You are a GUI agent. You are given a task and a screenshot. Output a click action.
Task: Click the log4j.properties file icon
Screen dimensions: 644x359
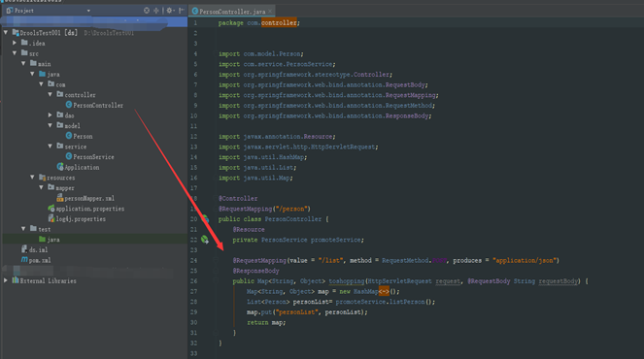51,218
